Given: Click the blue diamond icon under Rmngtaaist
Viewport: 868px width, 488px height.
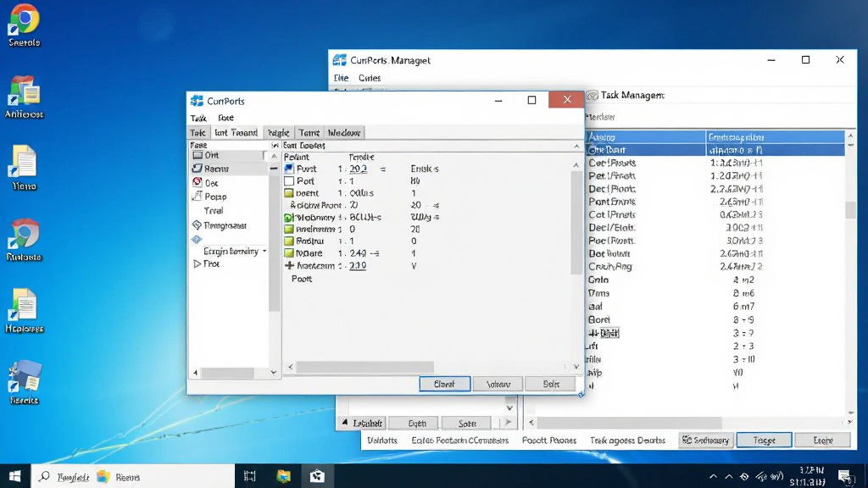Looking at the screenshot, I should 197,240.
